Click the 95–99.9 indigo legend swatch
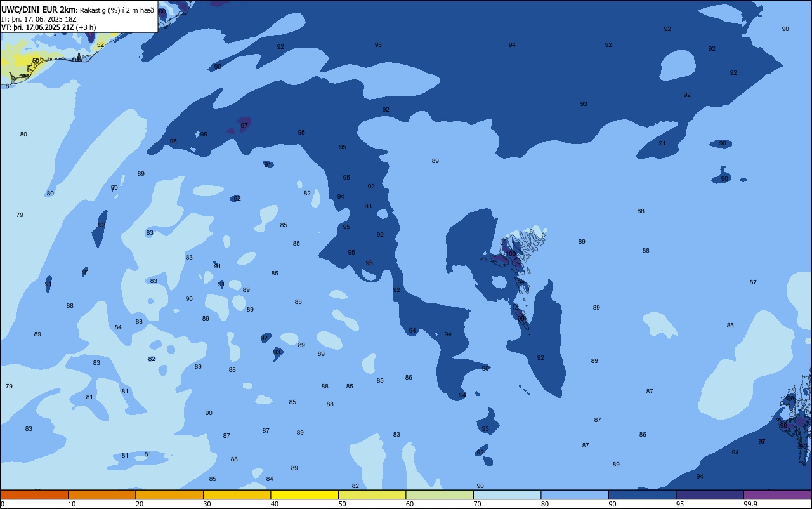Image resolution: width=812 pixels, height=509 pixels. tap(710, 494)
